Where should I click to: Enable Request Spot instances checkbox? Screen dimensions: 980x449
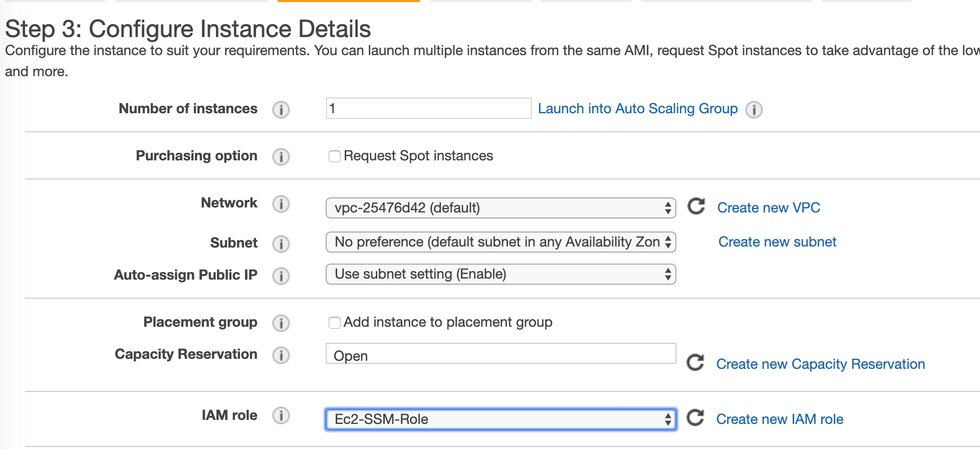point(335,156)
